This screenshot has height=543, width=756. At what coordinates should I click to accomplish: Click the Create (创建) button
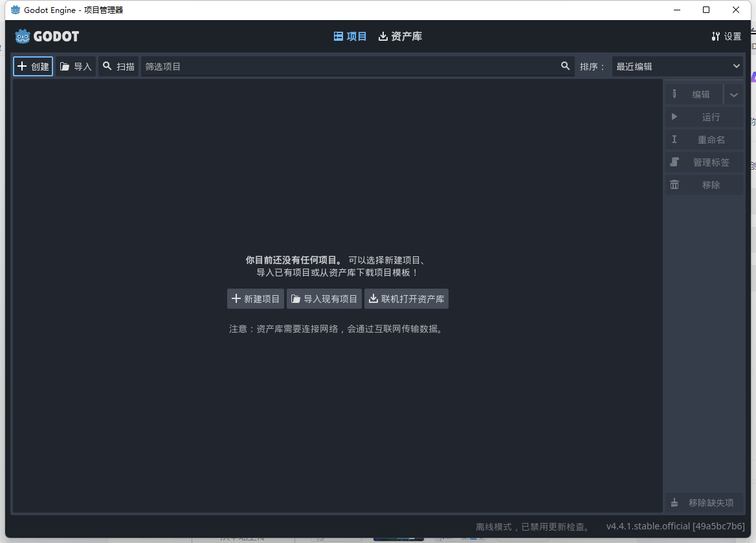[32, 66]
